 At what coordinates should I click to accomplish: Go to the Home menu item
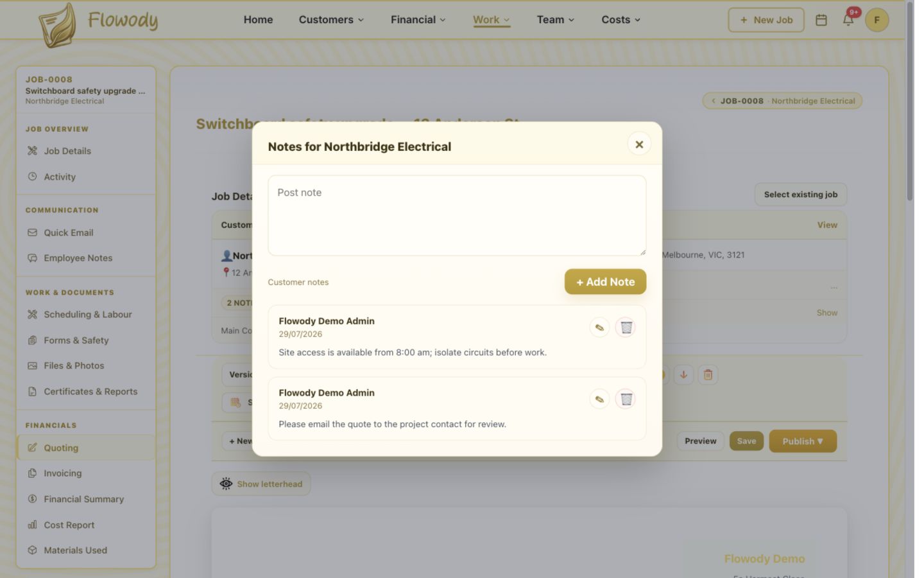(258, 20)
